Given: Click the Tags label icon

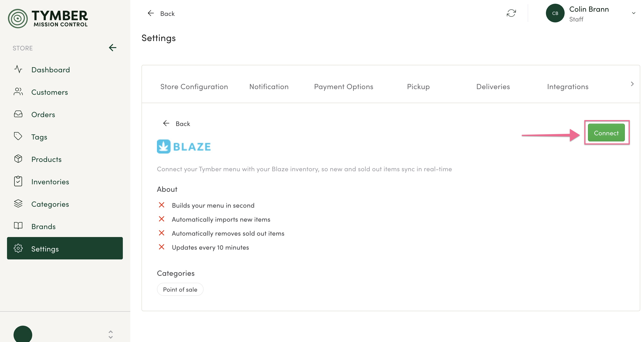Looking at the screenshot, I should (18, 136).
